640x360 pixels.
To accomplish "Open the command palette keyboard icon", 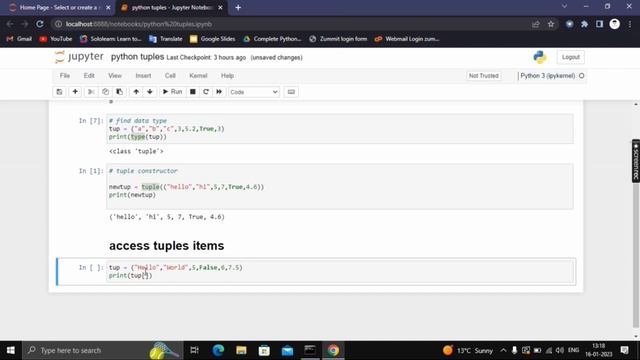I will 291,92.
